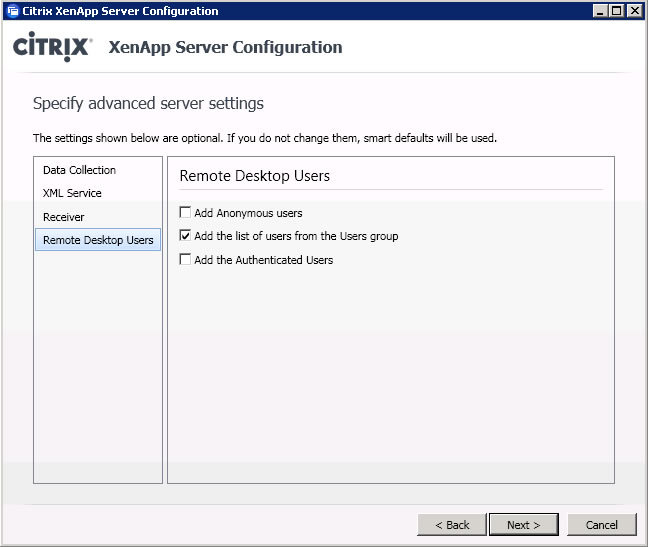Tick the Add the Authenticated Users checkbox
This screenshot has width=648, height=547.
tap(185, 259)
